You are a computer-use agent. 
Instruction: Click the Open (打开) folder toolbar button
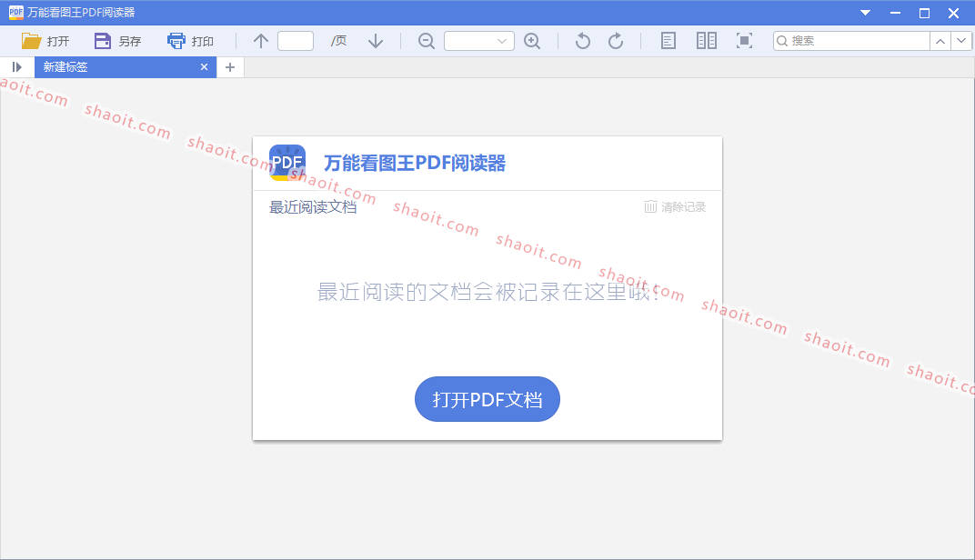coord(45,41)
